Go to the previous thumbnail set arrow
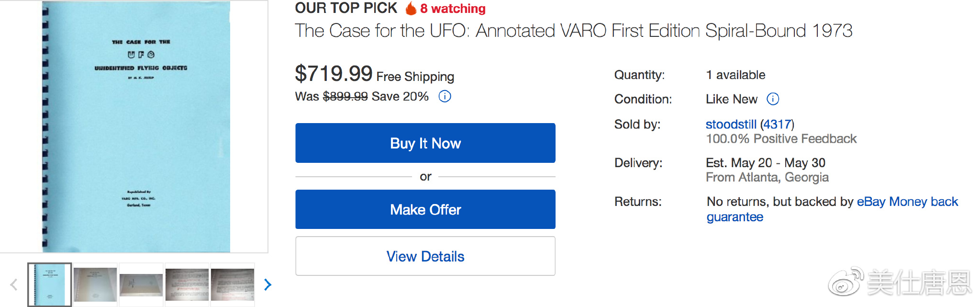 tap(14, 285)
